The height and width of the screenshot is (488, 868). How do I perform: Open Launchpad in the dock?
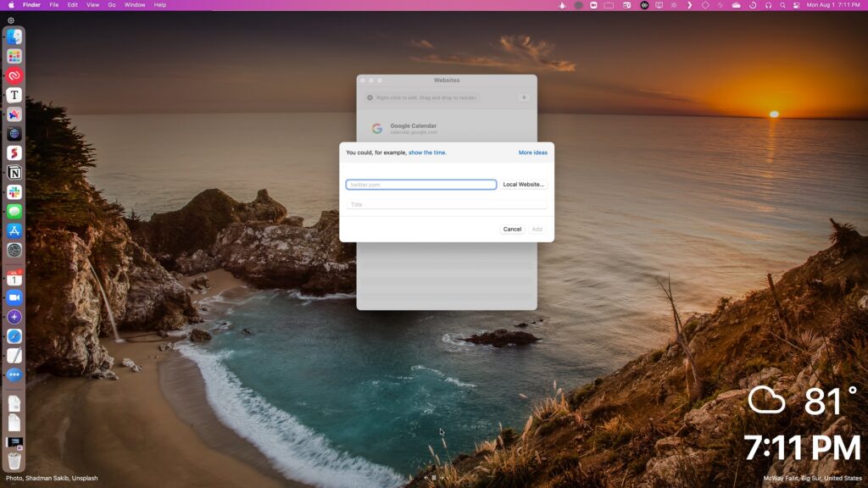pyautogui.click(x=14, y=56)
